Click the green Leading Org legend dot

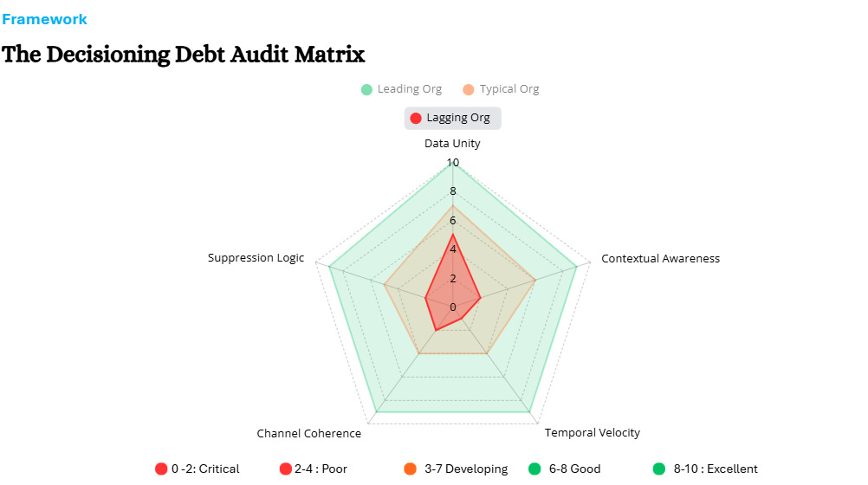[x=366, y=90]
